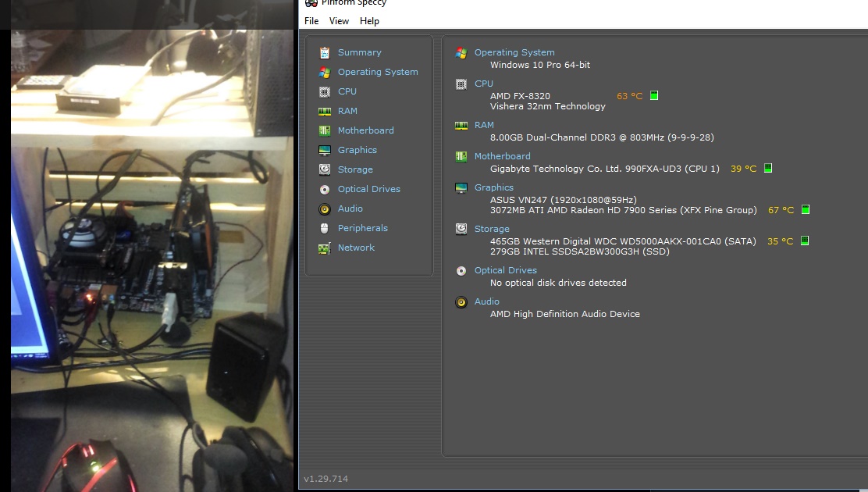The height and width of the screenshot is (492, 868).
Task: Select Network in the sidebar
Action: [x=356, y=248]
